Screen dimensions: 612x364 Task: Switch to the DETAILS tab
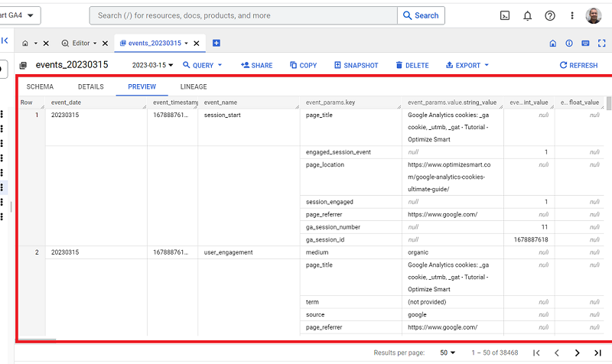[90, 86]
